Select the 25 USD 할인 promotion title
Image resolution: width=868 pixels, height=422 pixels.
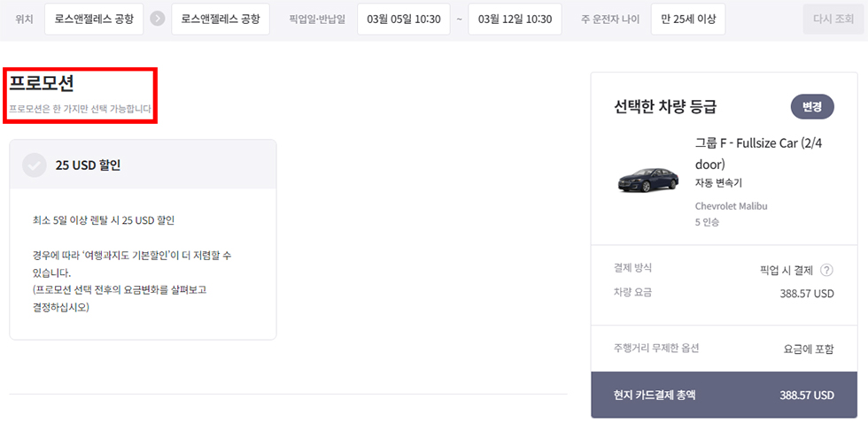(x=88, y=165)
